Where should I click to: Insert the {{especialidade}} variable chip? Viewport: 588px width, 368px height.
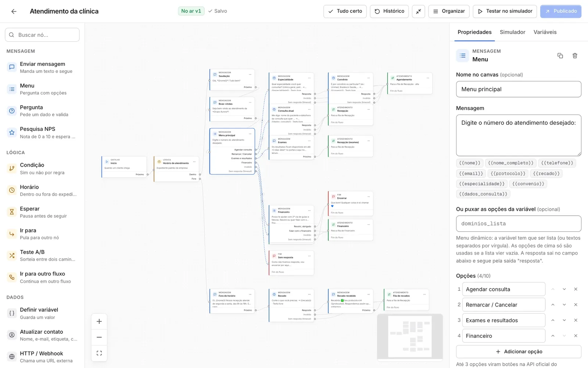482,184
